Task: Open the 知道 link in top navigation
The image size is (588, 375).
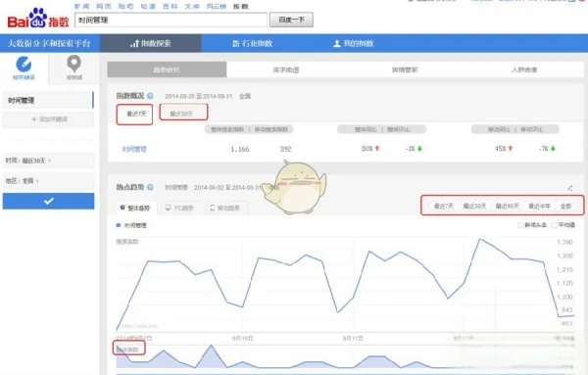Action: tap(148, 7)
